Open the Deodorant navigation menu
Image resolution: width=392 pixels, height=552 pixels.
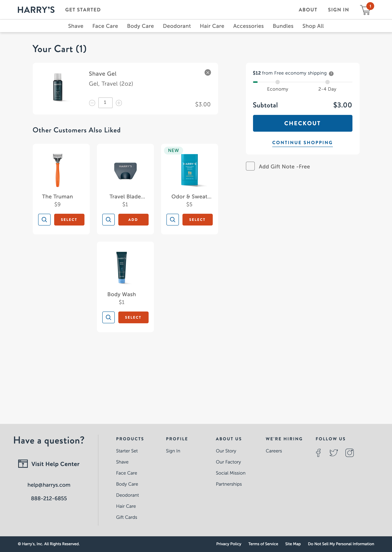click(x=177, y=26)
